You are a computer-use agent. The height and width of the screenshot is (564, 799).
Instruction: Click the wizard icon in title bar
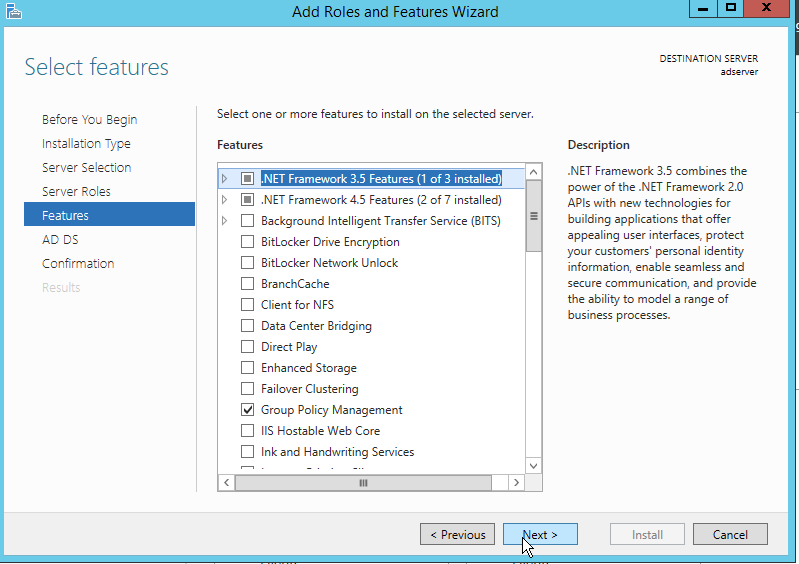coord(12,11)
